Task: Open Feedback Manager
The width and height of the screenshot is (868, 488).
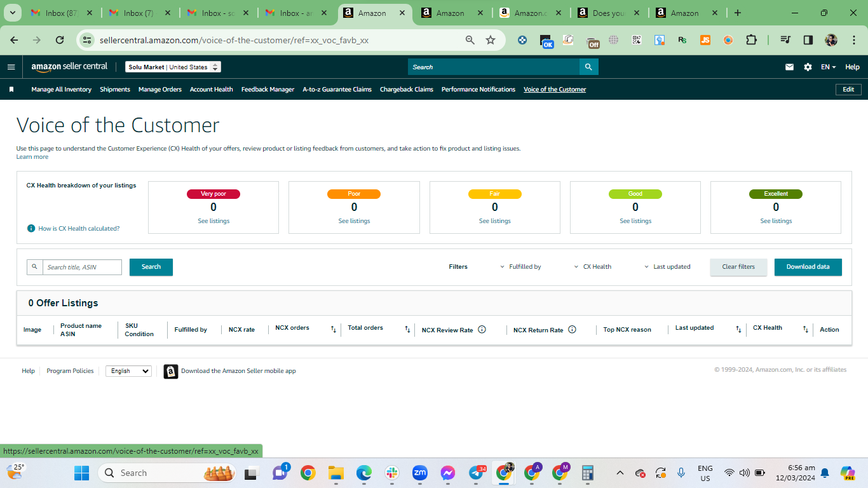Action: [x=268, y=90]
